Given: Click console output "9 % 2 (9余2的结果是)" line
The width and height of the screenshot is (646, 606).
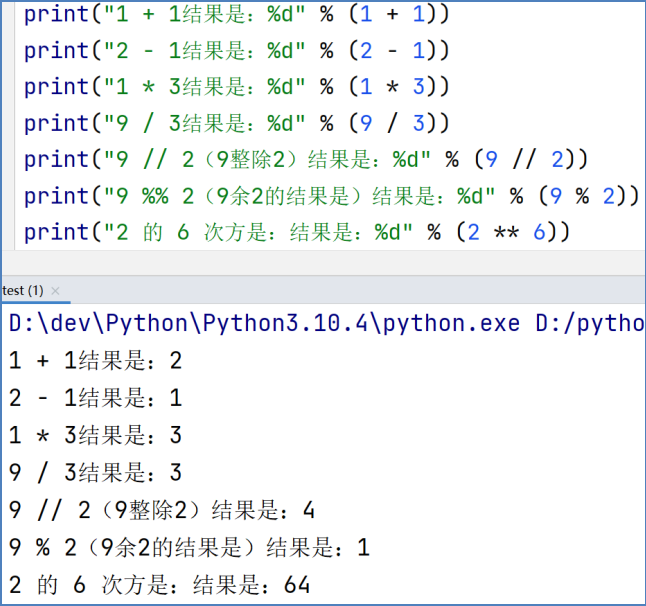Looking at the screenshot, I should pyautogui.click(x=190, y=548).
